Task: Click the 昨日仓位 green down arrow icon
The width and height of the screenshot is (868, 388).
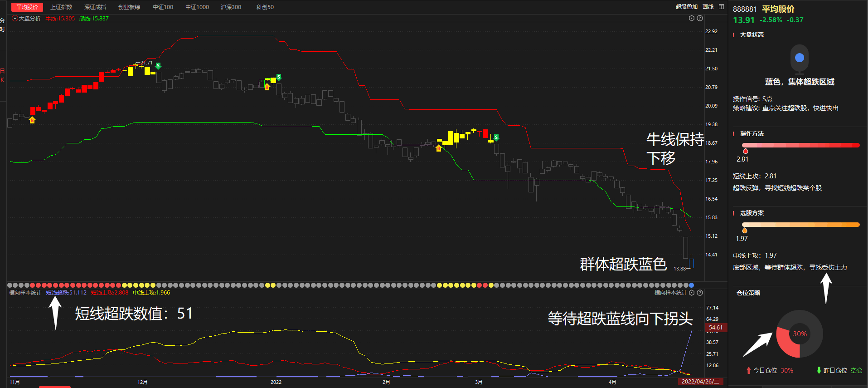Action: [819, 370]
